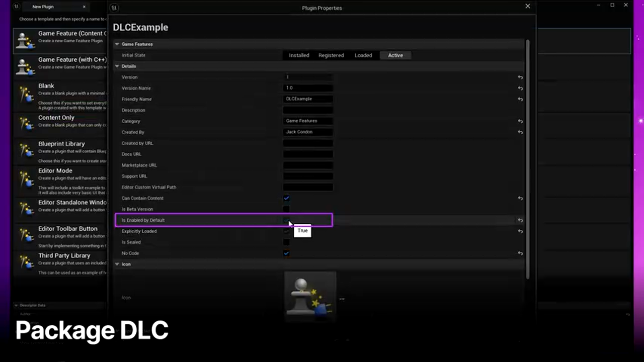Reset the Category property value
The image size is (644, 362).
point(520,121)
